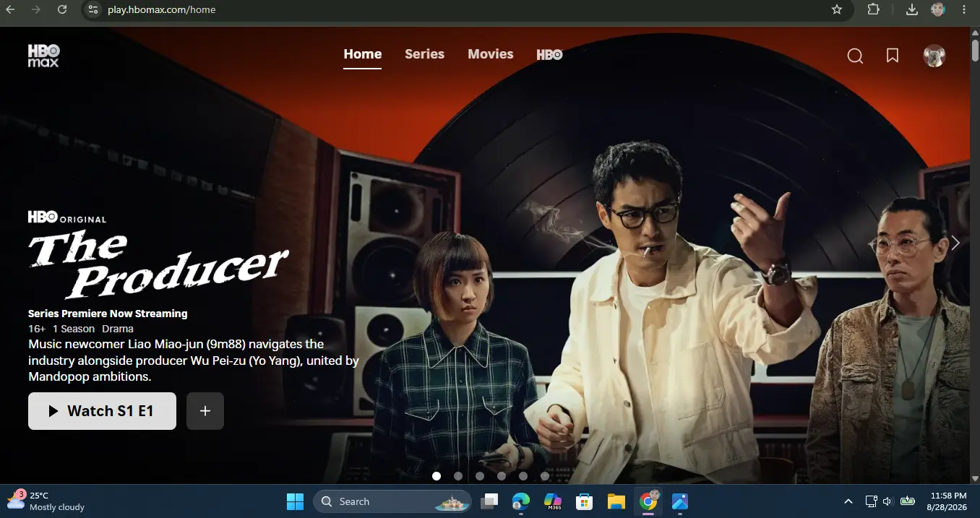Open My List bookmark icon

point(893,56)
